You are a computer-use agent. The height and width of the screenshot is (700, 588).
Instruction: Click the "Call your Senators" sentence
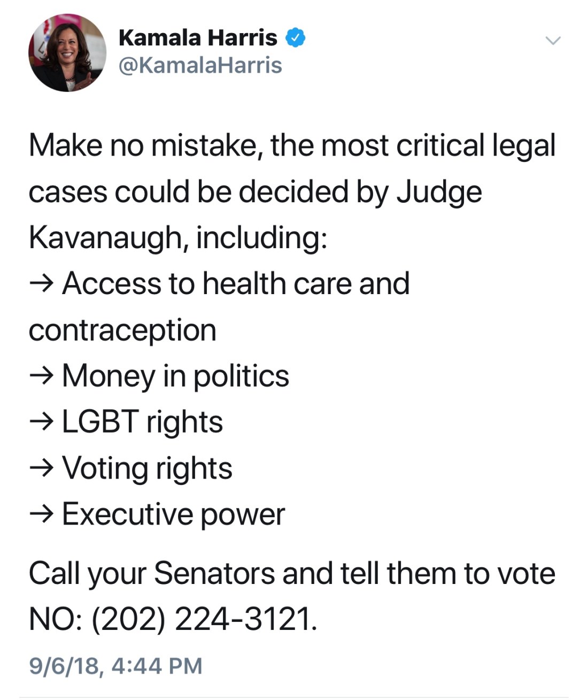[x=292, y=573]
